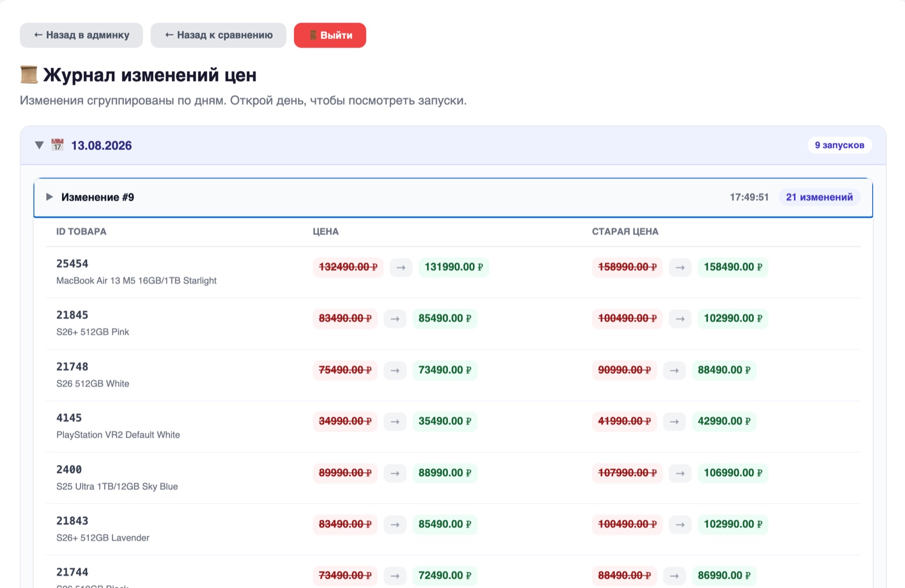905x588 pixels.
Task: Click the '21 изменений' badge
Action: (819, 197)
